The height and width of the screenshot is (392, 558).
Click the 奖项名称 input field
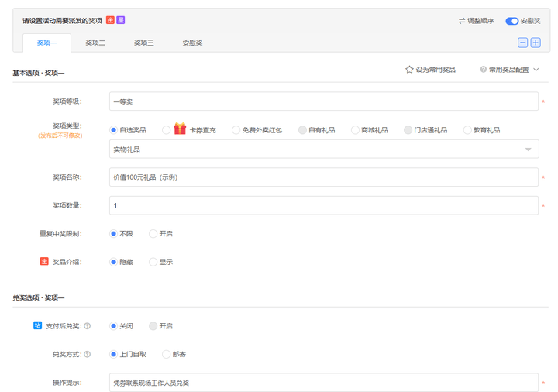point(323,177)
